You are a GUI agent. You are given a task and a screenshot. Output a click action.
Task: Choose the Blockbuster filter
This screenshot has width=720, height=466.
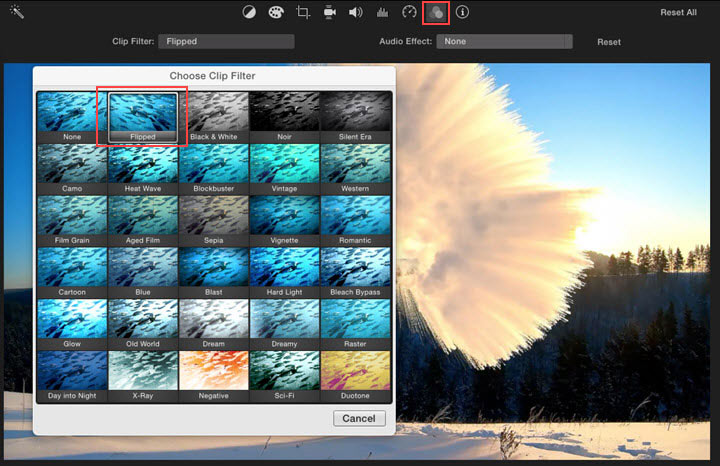[214, 169]
